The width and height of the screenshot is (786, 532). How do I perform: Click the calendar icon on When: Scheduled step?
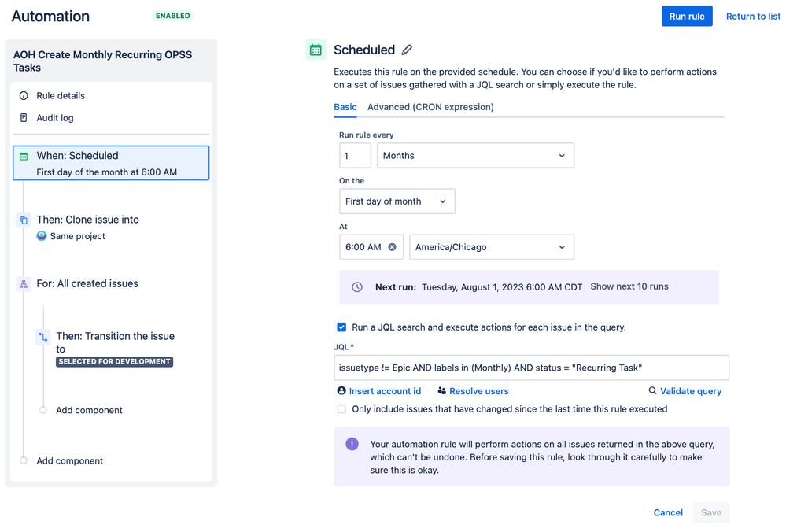click(24, 157)
